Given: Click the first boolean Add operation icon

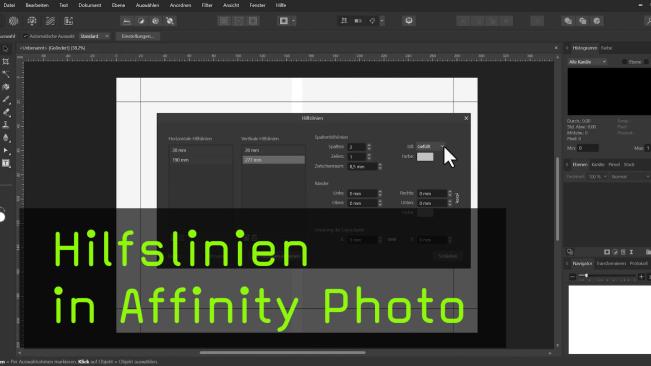Looking at the screenshot, I should tap(568, 21).
